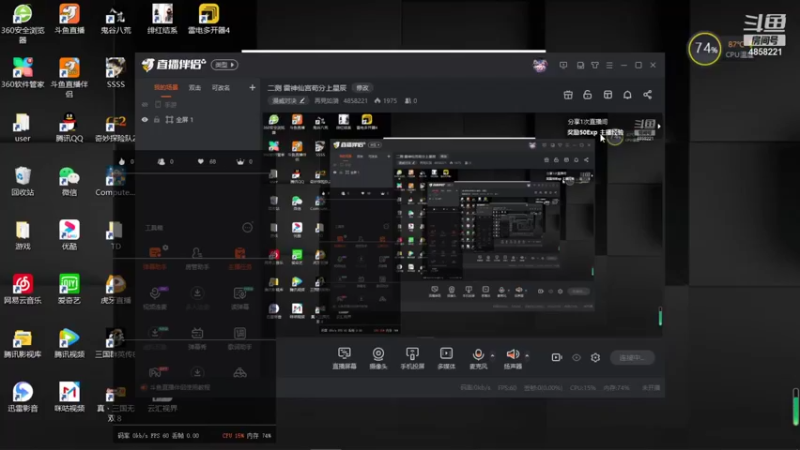
Task: Open the toolbox more options circle
Action: coord(247,228)
